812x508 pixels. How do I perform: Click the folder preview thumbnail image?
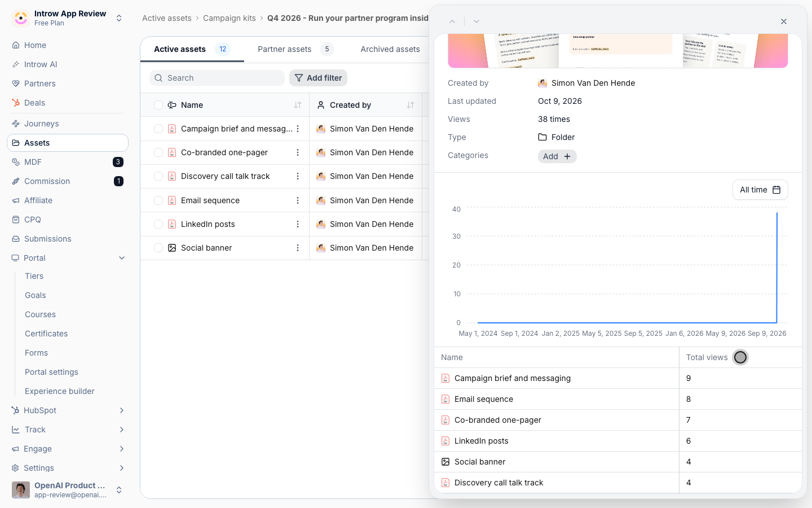coord(617,51)
